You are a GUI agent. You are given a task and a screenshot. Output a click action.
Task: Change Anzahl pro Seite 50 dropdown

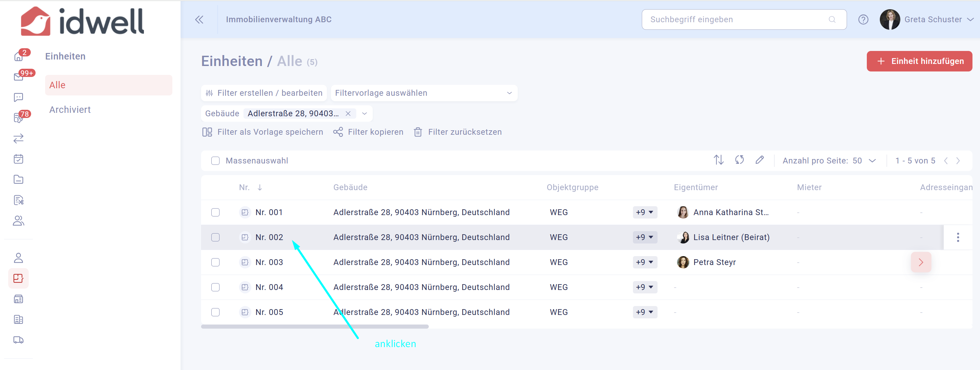click(x=864, y=160)
